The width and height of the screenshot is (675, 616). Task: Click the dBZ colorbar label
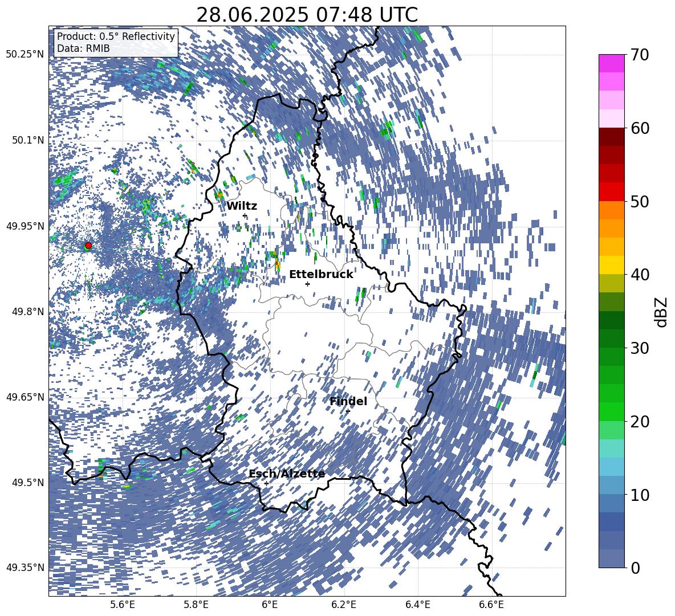[x=662, y=312]
